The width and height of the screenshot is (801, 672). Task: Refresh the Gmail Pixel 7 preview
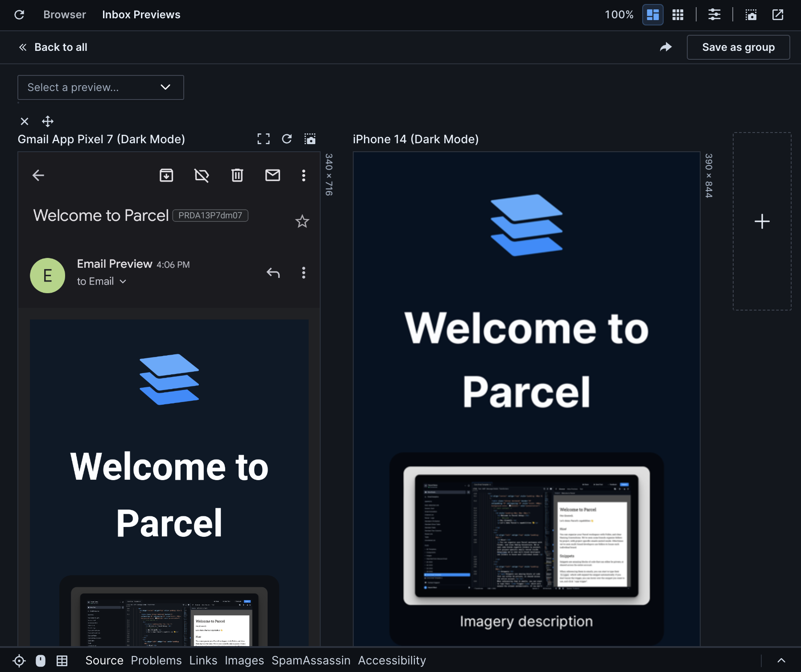287,139
